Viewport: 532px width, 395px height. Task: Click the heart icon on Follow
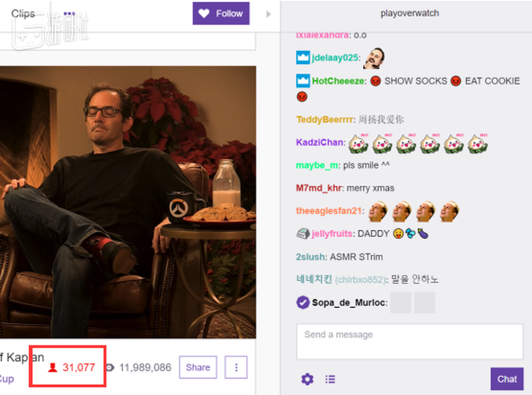(204, 13)
